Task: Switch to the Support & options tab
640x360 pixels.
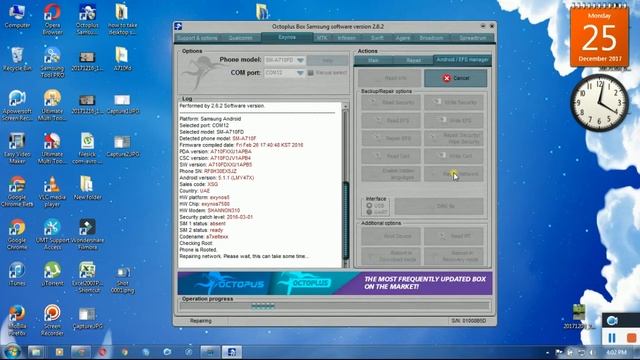Action: click(x=197, y=38)
